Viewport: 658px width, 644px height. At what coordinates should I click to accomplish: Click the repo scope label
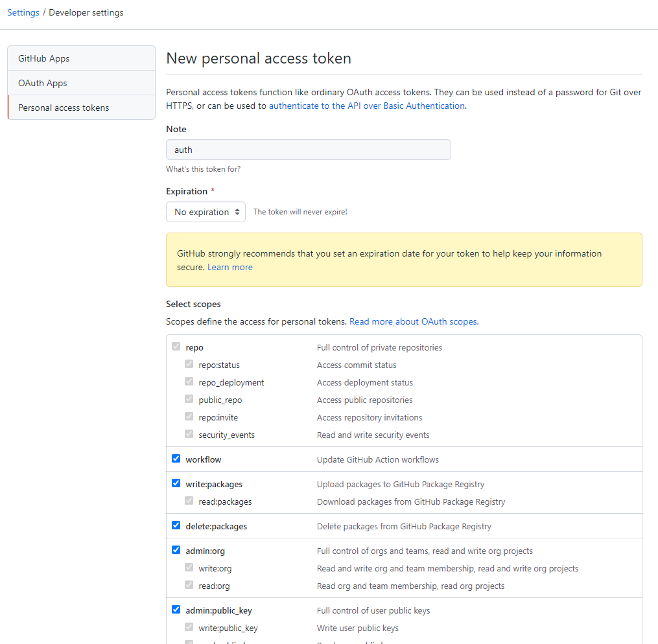194,347
